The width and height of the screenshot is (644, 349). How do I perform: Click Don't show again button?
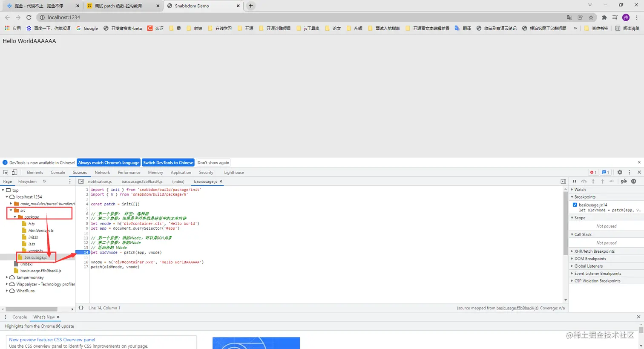[x=213, y=163]
